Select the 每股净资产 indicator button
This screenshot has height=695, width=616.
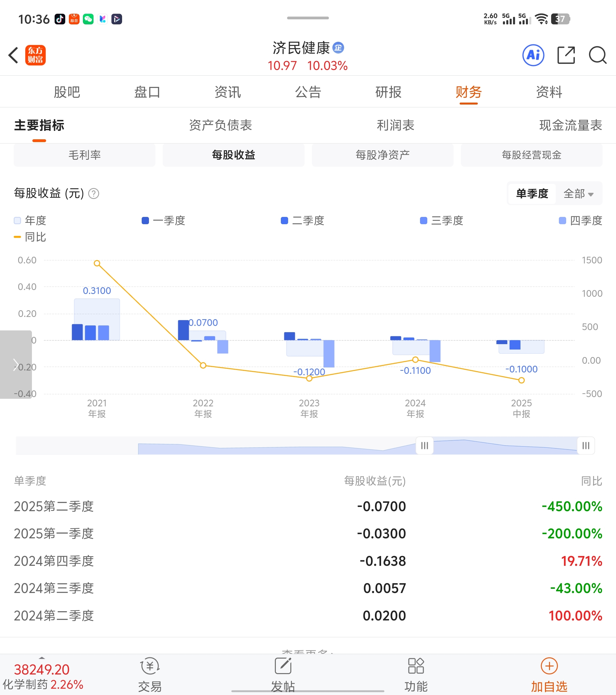click(382, 155)
